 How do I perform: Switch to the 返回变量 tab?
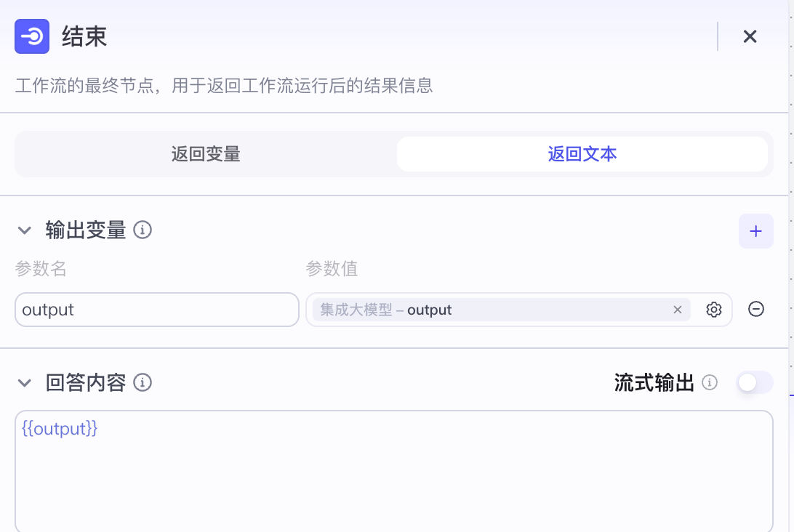(206, 153)
